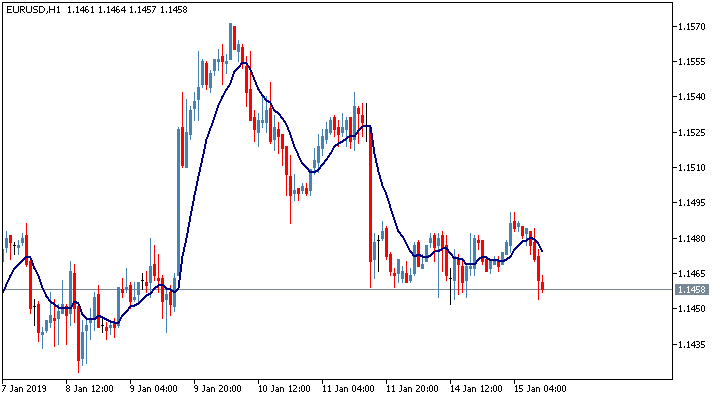Click the 1.1540 price axis label
Screen dimensions: 720x400
coord(692,97)
